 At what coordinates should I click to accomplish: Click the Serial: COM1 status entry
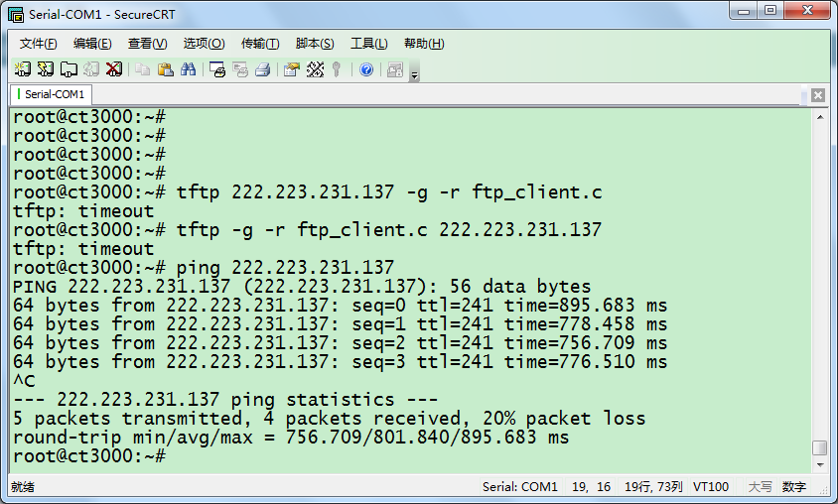(x=519, y=487)
